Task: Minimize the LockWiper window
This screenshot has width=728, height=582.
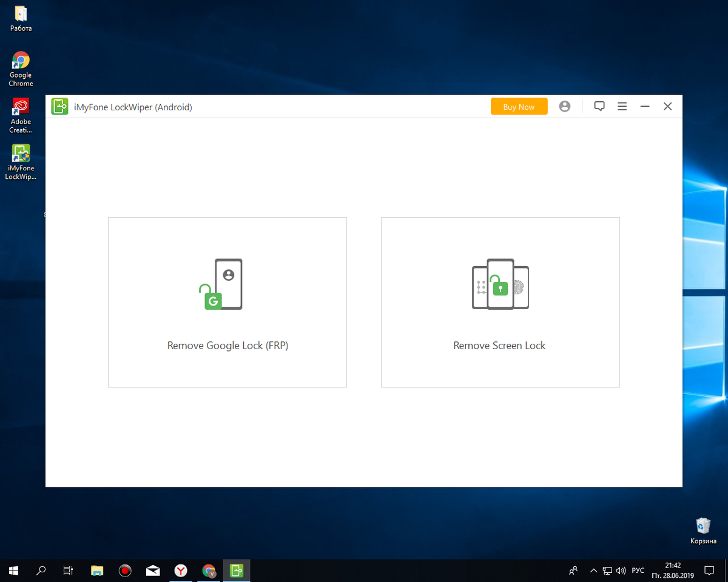Action: tap(645, 107)
